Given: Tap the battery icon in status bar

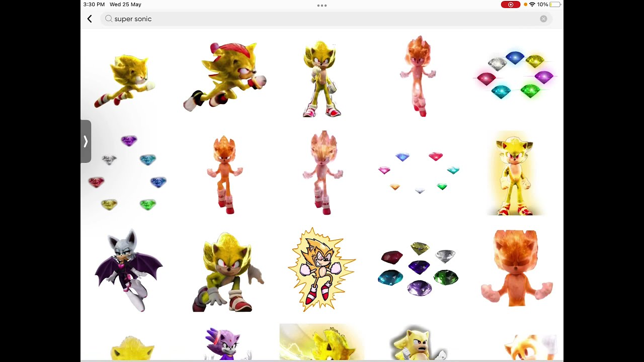Looking at the screenshot, I should click(555, 5).
